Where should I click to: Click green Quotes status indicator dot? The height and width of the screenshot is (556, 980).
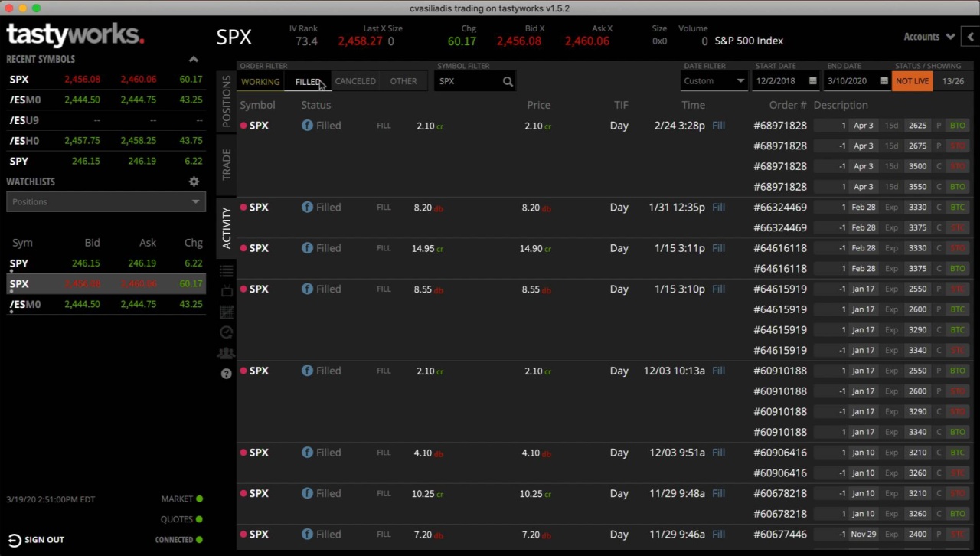point(199,519)
